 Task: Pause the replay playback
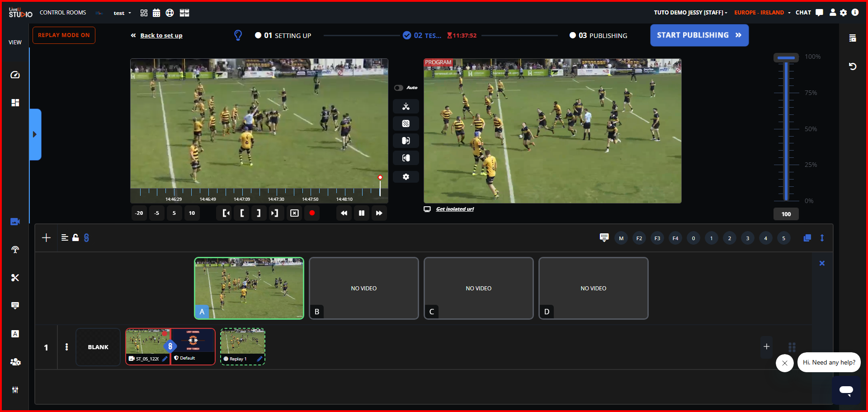(362, 213)
